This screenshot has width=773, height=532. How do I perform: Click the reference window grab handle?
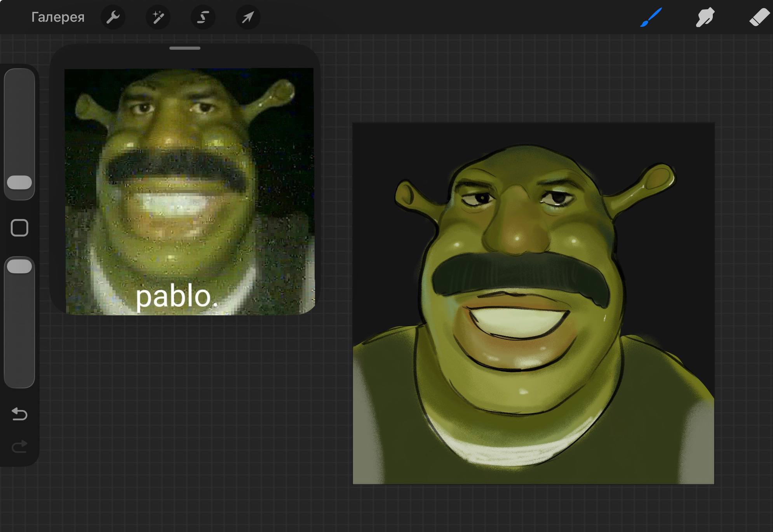pos(185,48)
